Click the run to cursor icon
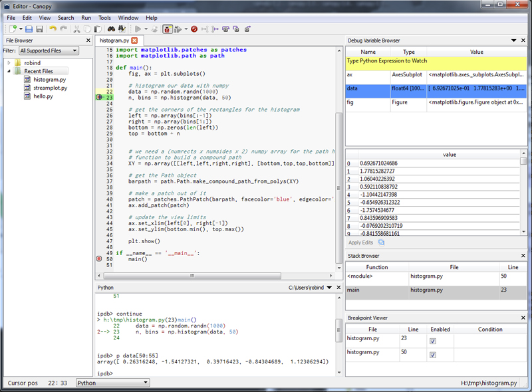 (205, 29)
